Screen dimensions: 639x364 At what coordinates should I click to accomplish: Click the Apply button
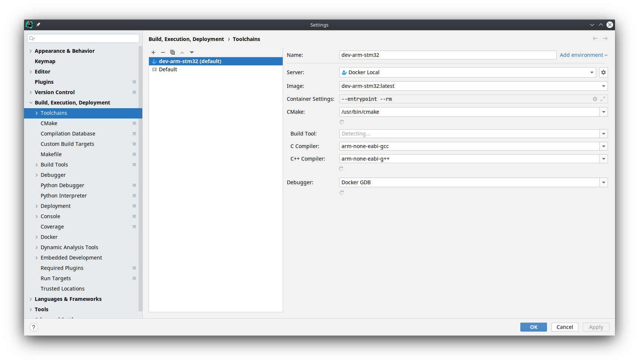(596, 327)
